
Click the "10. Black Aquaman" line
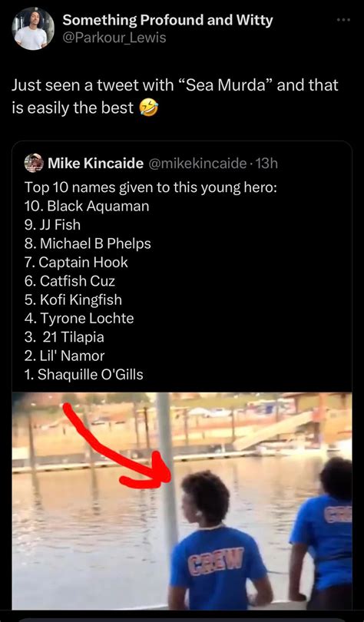pyautogui.click(x=87, y=206)
